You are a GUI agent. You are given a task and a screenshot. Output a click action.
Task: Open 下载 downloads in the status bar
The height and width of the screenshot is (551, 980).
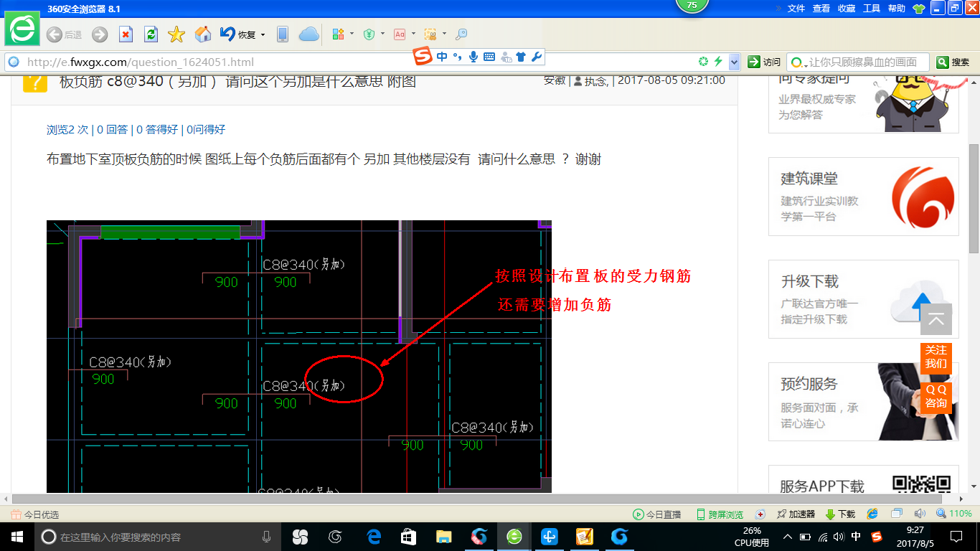click(x=840, y=514)
